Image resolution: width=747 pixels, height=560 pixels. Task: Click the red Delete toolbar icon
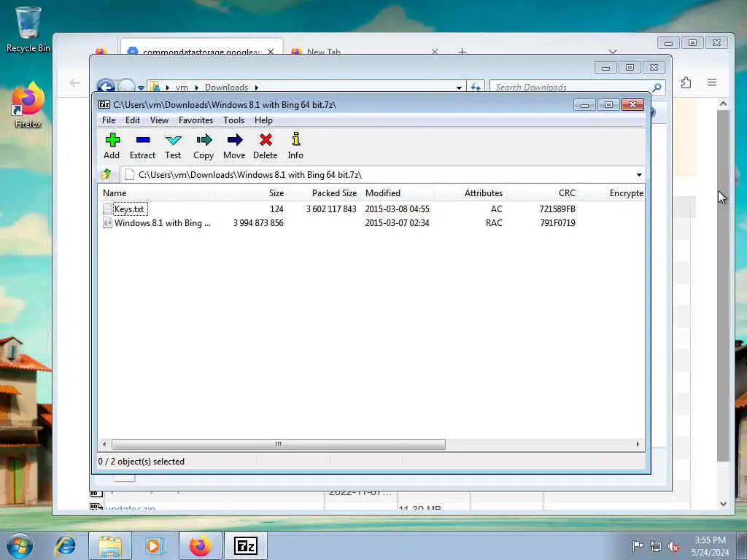pyautogui.click(x=266, y=146)
